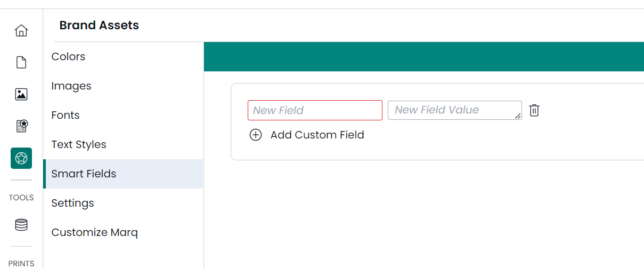Open the blank document page icon

pos(21,62)
